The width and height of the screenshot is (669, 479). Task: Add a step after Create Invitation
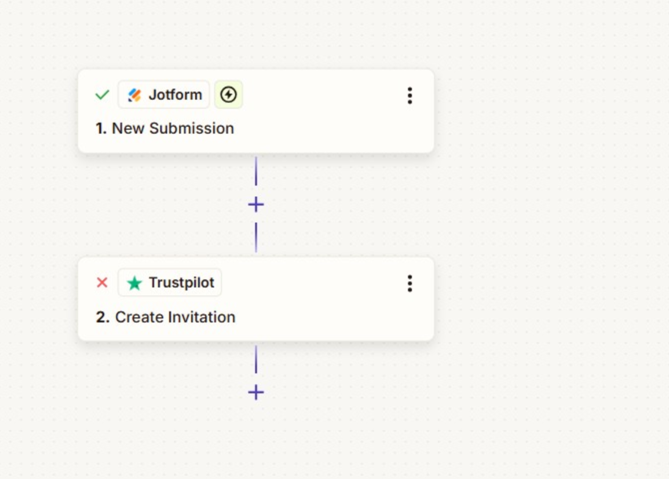(256, 392)
